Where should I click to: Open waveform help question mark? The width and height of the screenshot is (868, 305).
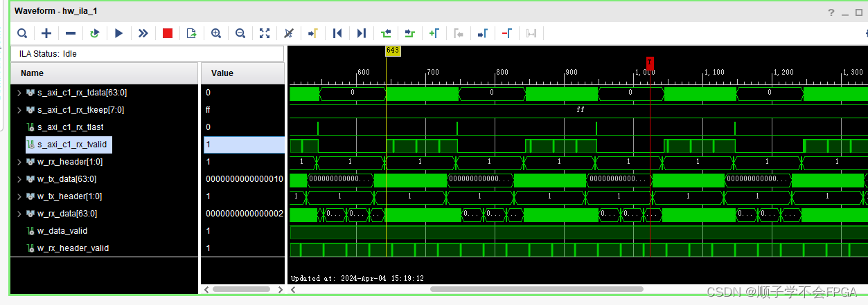click(832, 12)
